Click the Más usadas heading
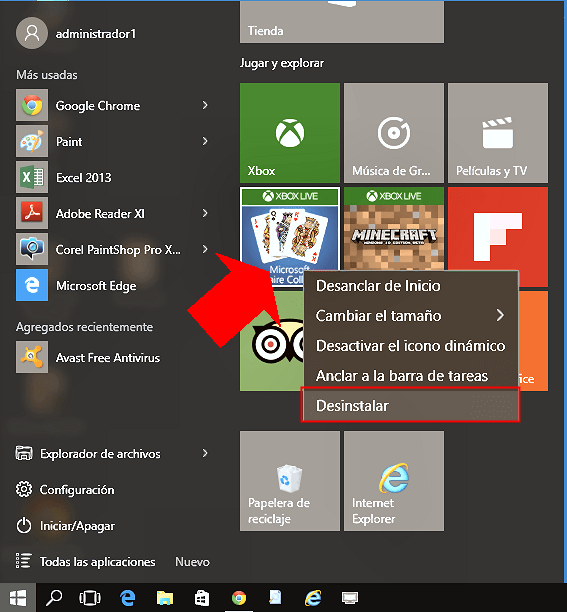 coord(47,75)
